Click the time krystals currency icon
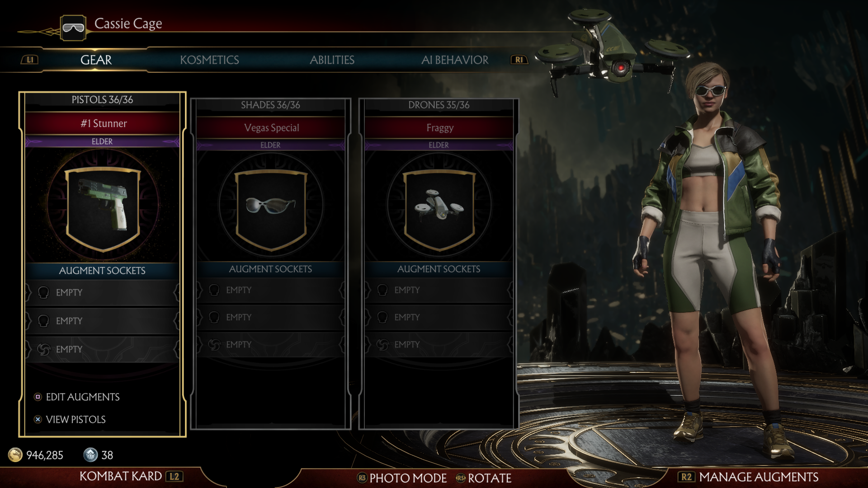The image size is (868, 488). pyautogui.click(x=90, y=455)
